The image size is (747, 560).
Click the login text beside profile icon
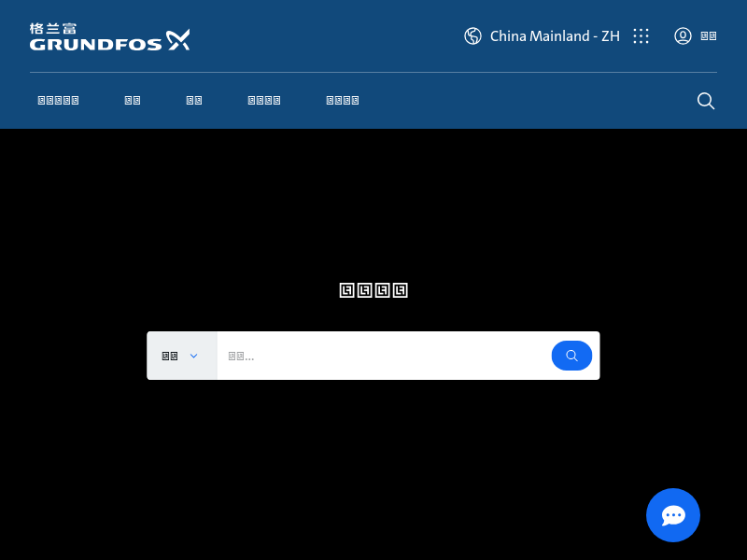pos(709,36)
